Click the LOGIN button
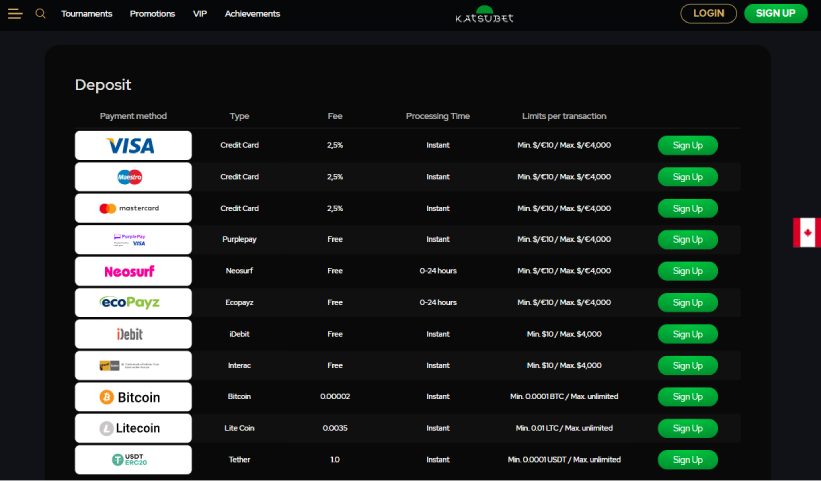Image resolution: width=821 pixels, height=481 pixels. (x=708, y=14)
